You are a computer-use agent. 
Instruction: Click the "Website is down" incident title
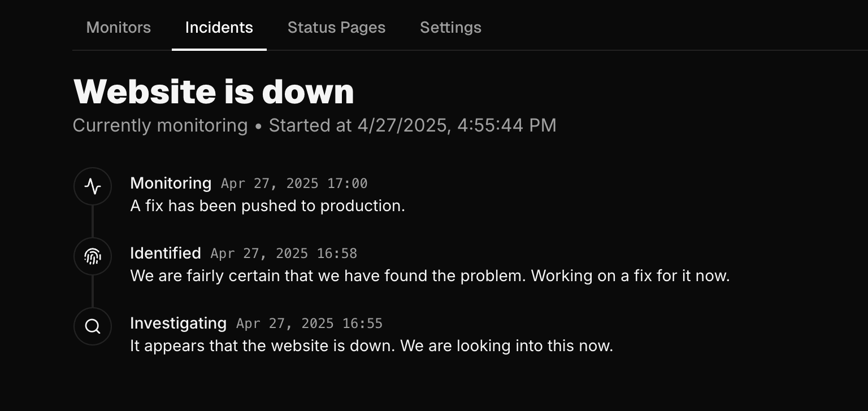coord(214,91)
